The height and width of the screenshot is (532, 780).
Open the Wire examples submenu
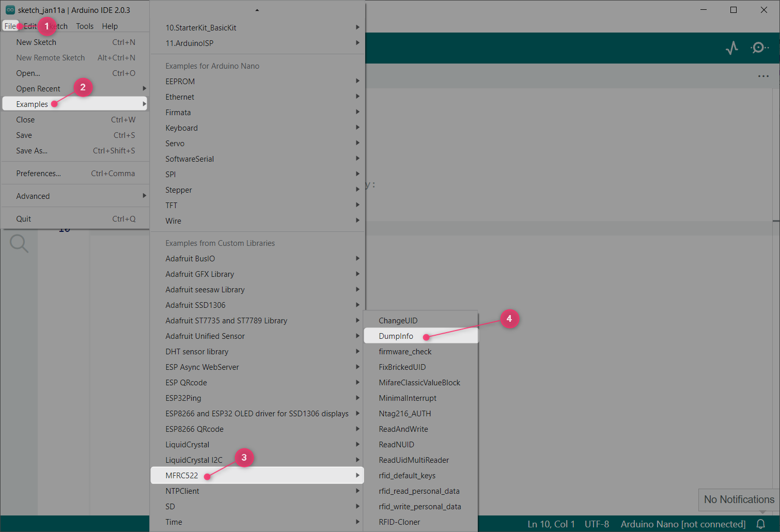[x=257, y=221]
